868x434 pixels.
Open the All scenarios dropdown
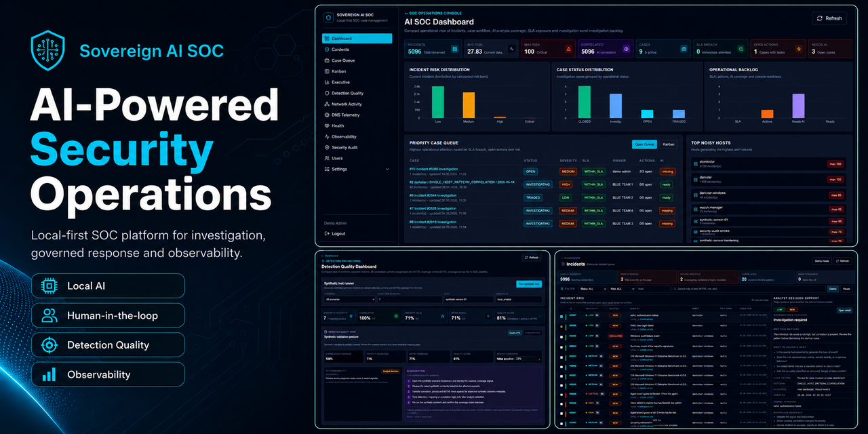349,299
